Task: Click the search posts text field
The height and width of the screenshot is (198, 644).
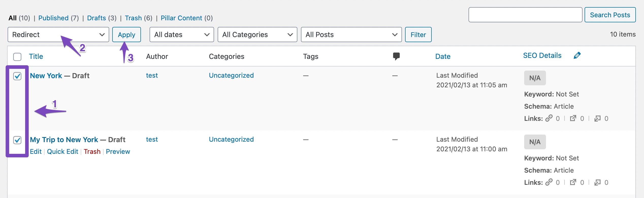Action: point(525,15)
